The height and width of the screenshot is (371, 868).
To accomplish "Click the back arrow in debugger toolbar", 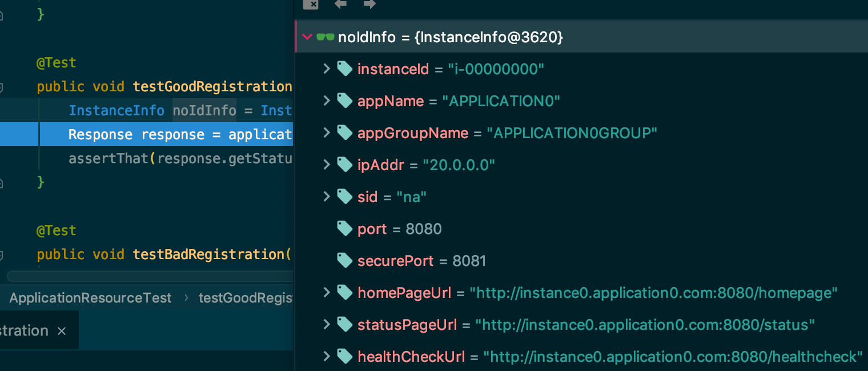I will click(x=340, y=4).
